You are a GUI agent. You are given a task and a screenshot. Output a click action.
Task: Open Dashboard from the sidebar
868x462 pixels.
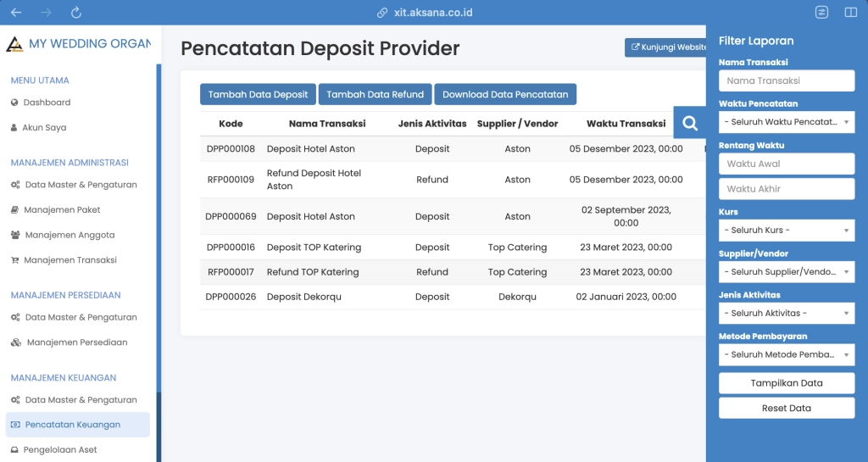tap(47, 103)
